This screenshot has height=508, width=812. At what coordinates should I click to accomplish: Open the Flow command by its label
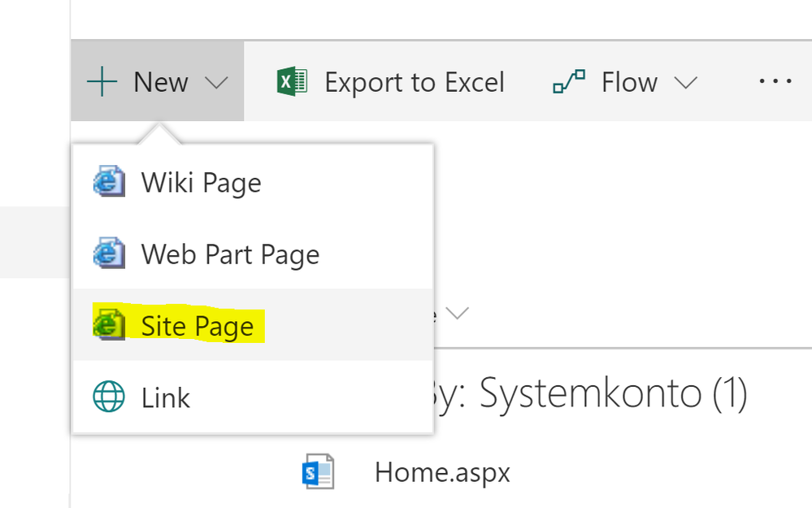629,82
